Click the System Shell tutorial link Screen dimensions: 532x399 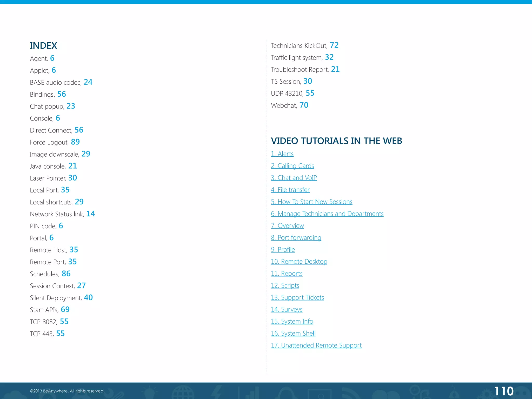[x=293, y=333]
